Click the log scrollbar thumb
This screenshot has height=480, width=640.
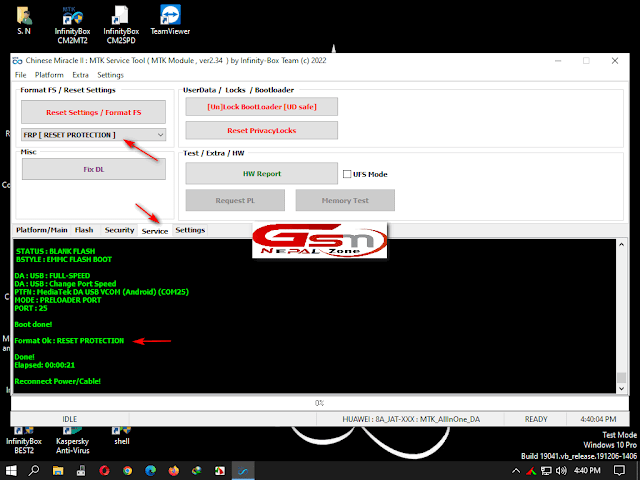621,378
